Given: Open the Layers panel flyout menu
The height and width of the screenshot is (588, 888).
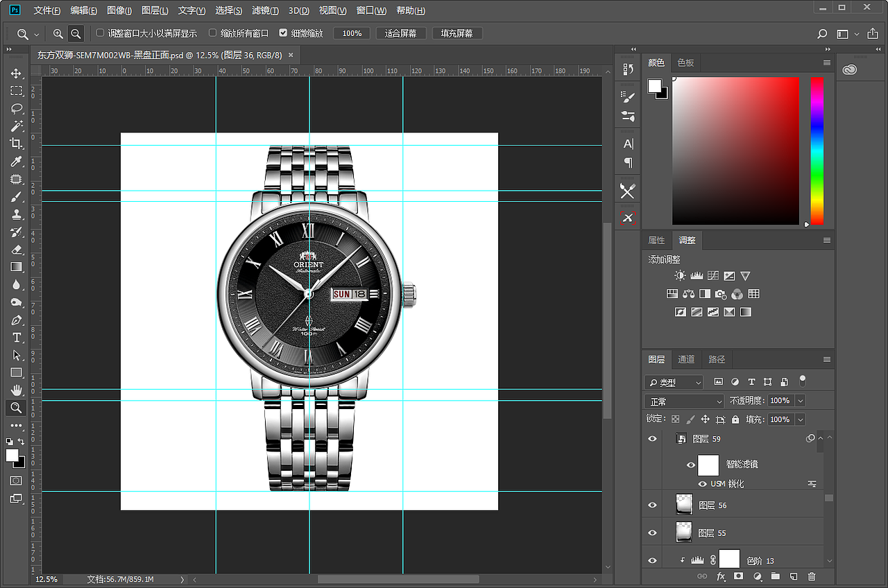Looking at the screenshot, I should tap(826, 359).
